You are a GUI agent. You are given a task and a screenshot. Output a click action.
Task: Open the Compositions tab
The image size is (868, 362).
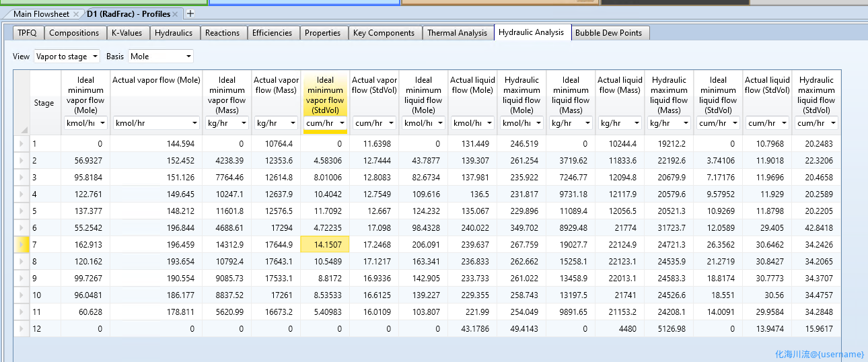pyautogui.click(x=74, y=32)
